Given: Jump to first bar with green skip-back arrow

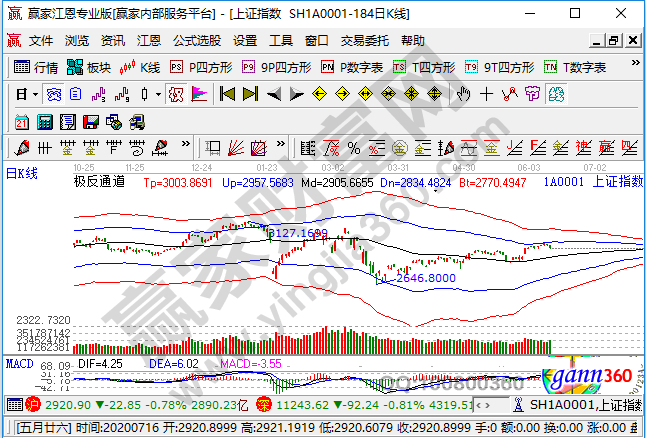Looking at the screenshot, I should tap(227, 94).
